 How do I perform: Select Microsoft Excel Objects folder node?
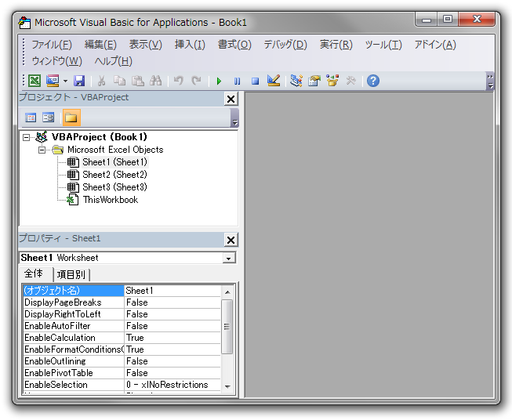coord(115,150)
